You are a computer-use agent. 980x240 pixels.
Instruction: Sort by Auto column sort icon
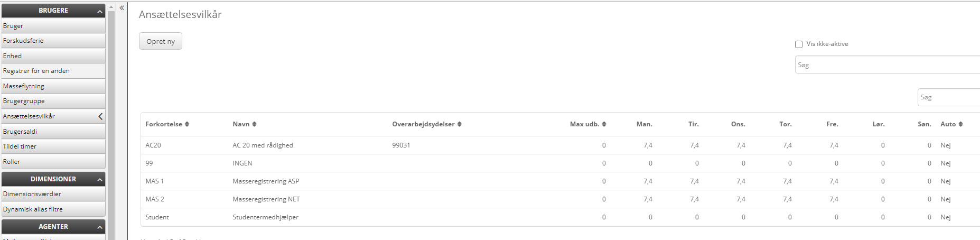[960, 124]
